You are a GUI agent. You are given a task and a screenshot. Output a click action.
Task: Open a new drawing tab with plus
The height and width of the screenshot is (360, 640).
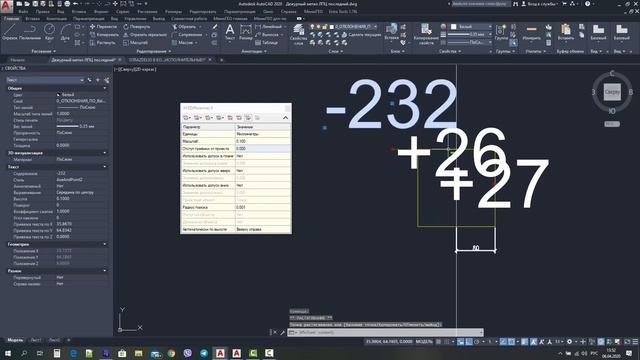[222, 60]
